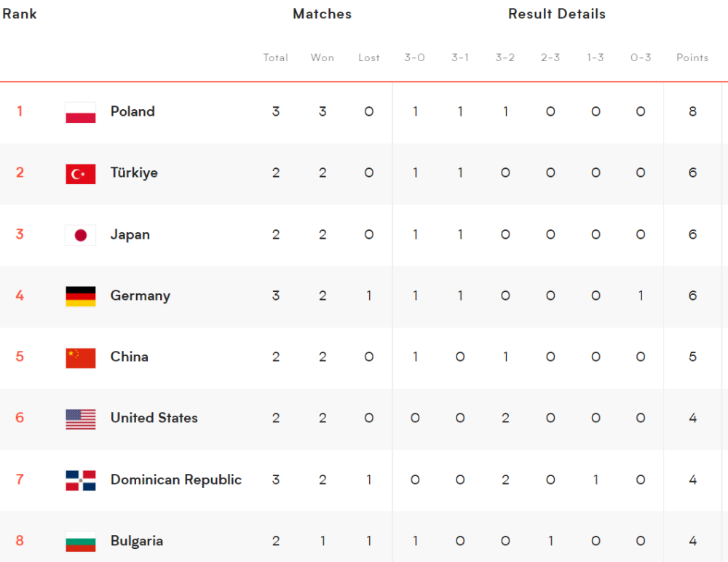Click the Bulgaria flag icon

click(80, 542)
